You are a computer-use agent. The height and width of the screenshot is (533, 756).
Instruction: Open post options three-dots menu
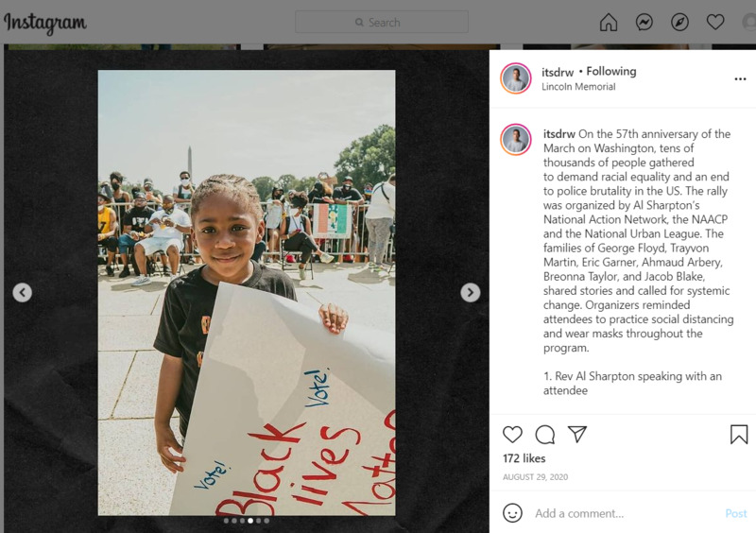click(740, 78)
